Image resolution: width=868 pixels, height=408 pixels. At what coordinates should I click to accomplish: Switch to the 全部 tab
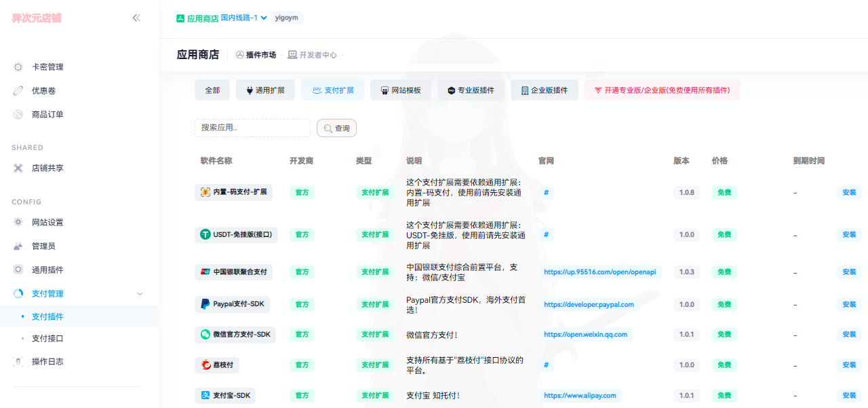[x=212, y=89]
